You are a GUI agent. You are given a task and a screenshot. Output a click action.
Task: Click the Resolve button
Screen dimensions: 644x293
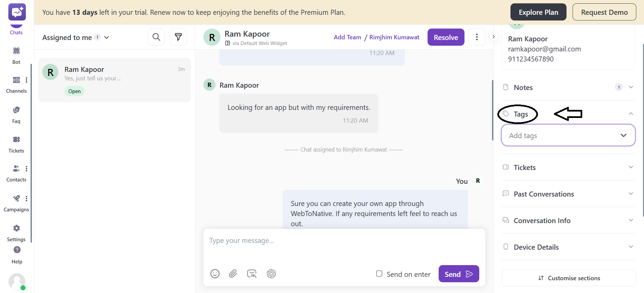[x=446, y=37]
